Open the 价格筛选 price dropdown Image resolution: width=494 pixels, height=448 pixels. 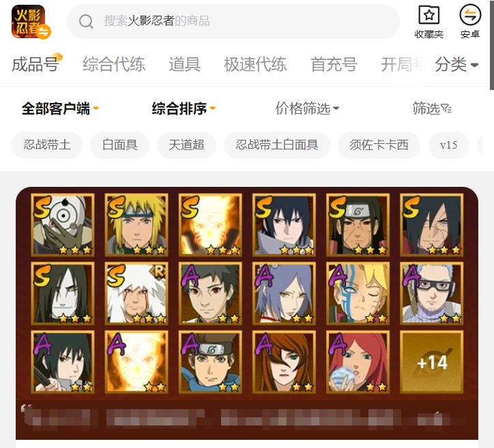[x=307, y=108]
